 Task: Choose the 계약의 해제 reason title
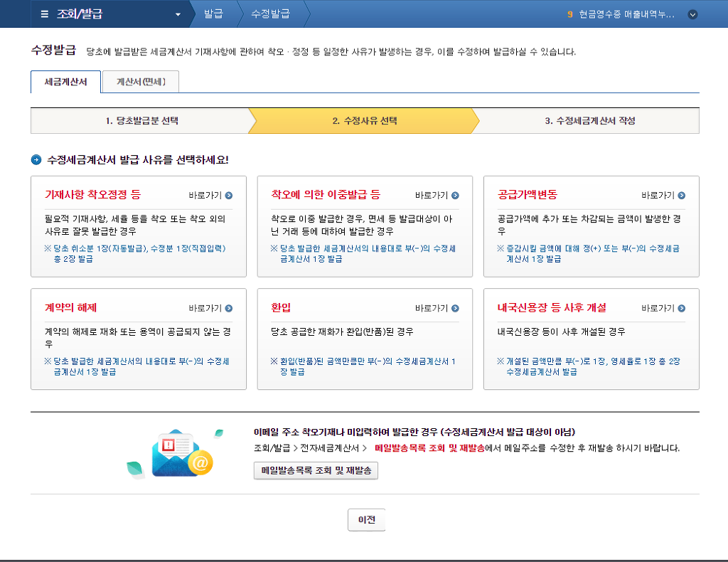pos(70,307)
